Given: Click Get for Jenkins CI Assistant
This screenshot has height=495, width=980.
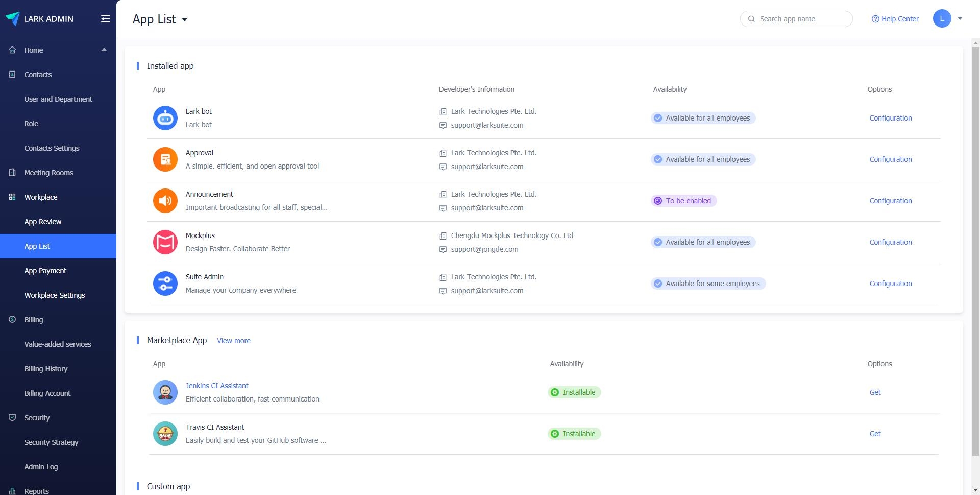Looking at the screenshot, I should 875,392.
